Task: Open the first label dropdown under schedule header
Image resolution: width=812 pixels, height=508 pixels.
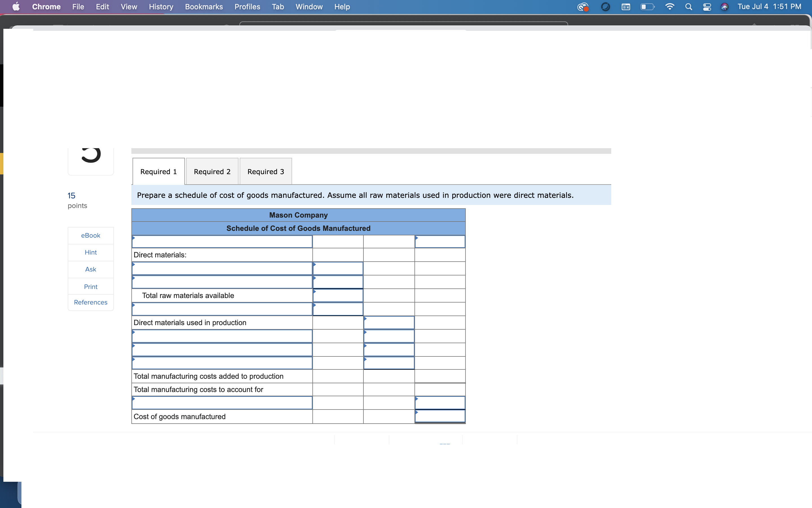Action: pos(222,242)
